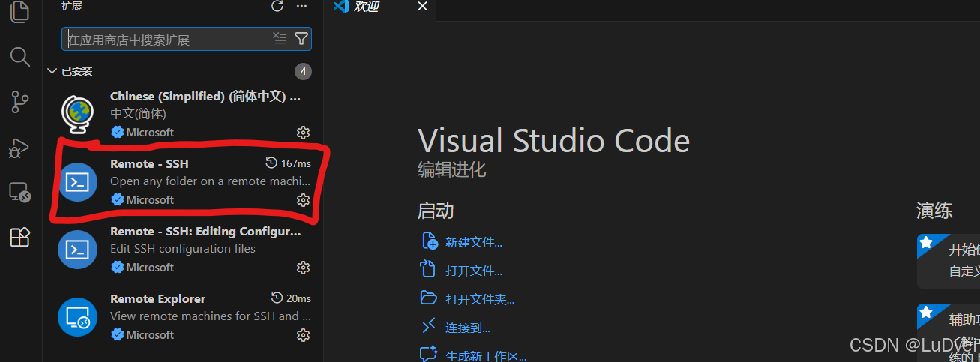Click Microsoft publisher under Remote - SSH
The height and width of the screenshot is (362, 980).
click(150, 200)
